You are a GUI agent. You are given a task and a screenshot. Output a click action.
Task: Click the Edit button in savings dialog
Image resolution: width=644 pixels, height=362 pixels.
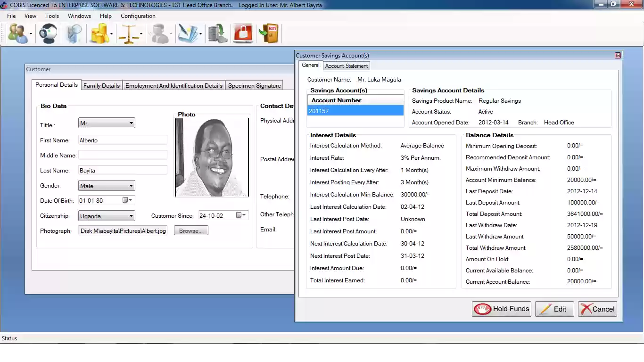coord(554,309)
